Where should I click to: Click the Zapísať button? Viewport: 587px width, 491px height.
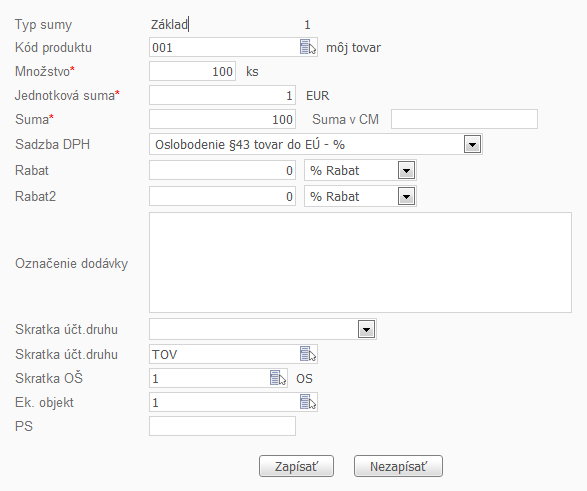coord(296,466)
